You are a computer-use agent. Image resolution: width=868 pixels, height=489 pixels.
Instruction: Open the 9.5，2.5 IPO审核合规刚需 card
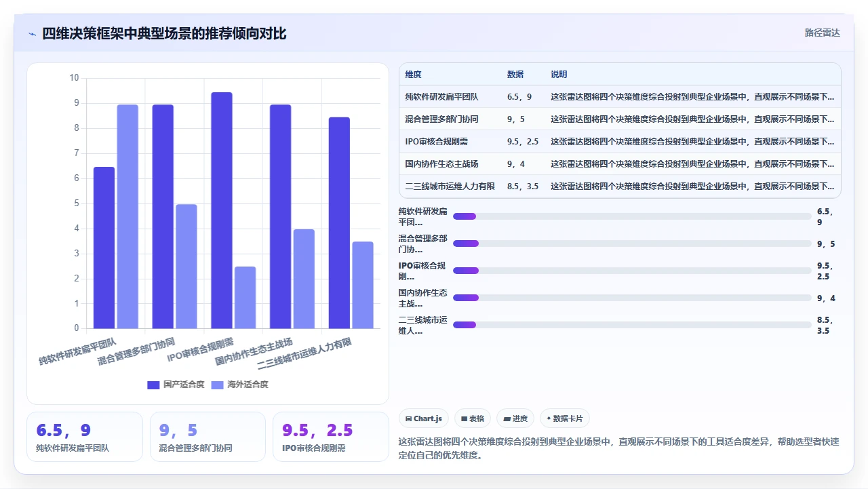click(331, 437)
